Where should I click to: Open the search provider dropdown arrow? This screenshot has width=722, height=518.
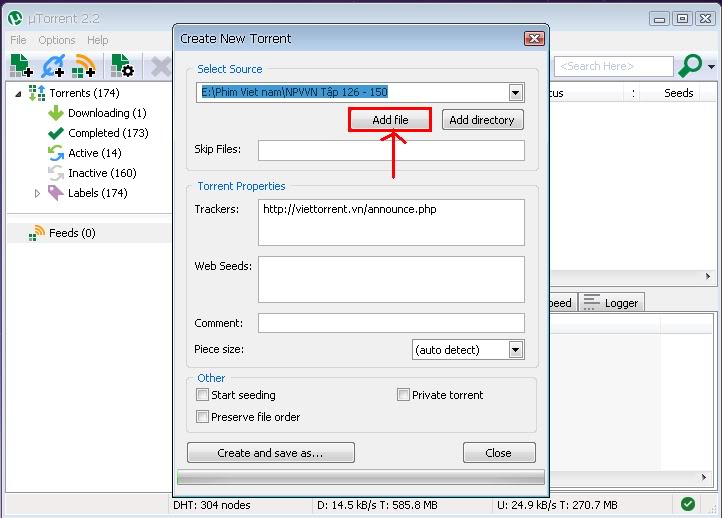(711, 67)
